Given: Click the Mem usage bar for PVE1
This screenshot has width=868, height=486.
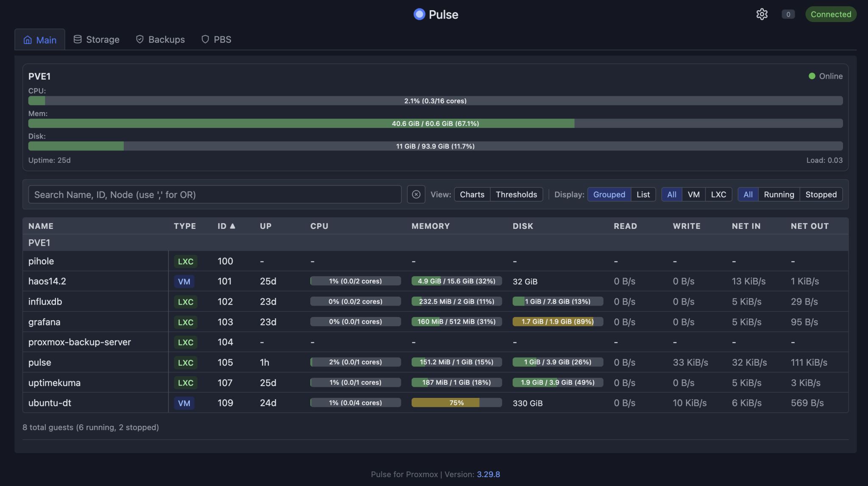Looking at the screenshot, I should tap(435, 123).
